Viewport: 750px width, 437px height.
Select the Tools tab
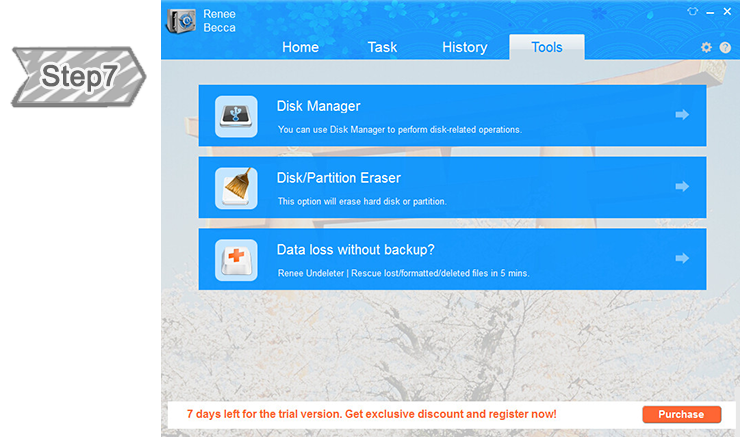click(546, 47)
